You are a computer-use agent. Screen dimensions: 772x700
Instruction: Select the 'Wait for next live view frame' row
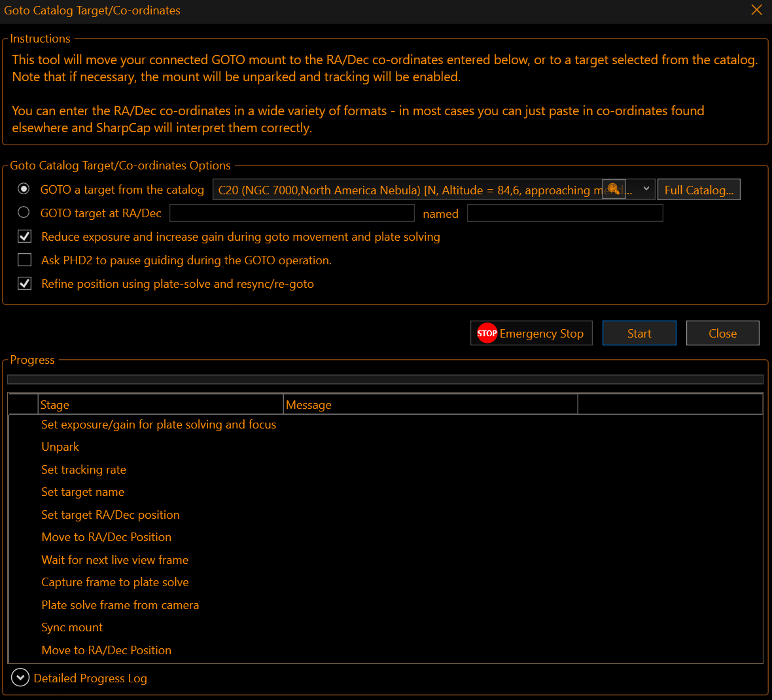click(385, 560)
